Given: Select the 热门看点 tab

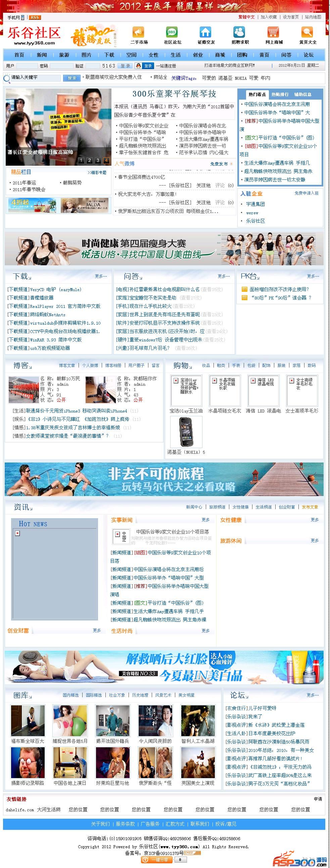Looking at the screenshot, I should 257,94.
